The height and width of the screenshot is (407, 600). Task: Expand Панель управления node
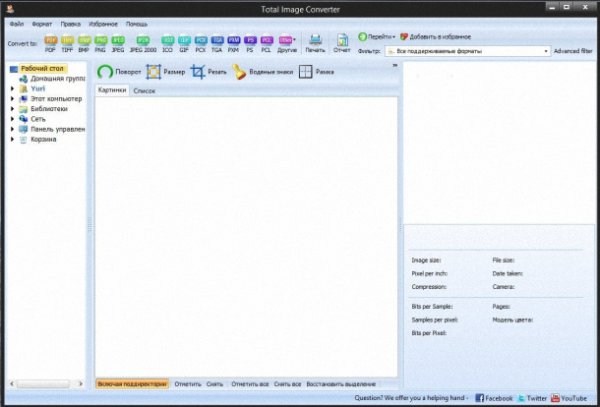(12, 129)
